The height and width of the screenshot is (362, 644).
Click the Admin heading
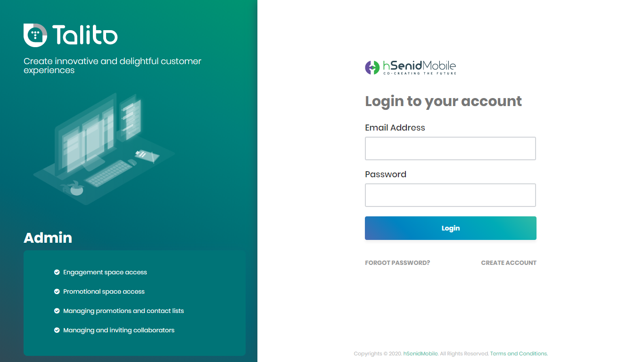(x=48, y=238)
